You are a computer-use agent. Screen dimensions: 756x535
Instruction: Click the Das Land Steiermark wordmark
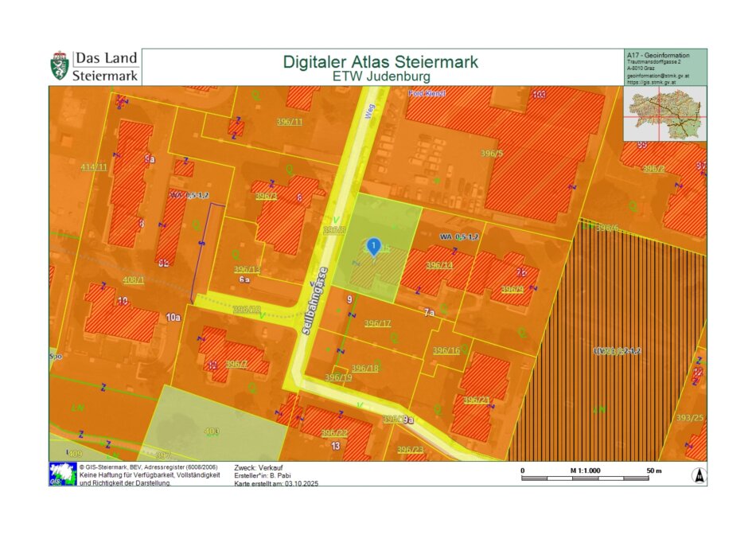(x=106, y=67)
